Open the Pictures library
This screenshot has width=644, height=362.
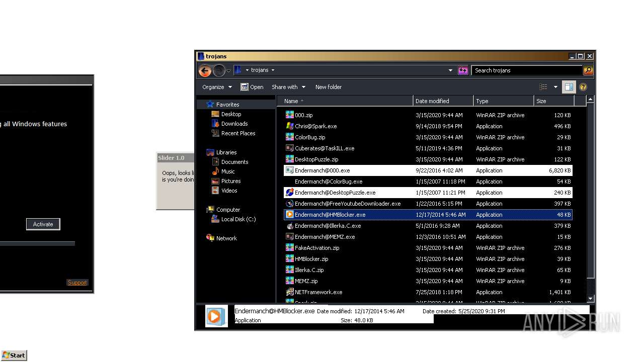230,181
